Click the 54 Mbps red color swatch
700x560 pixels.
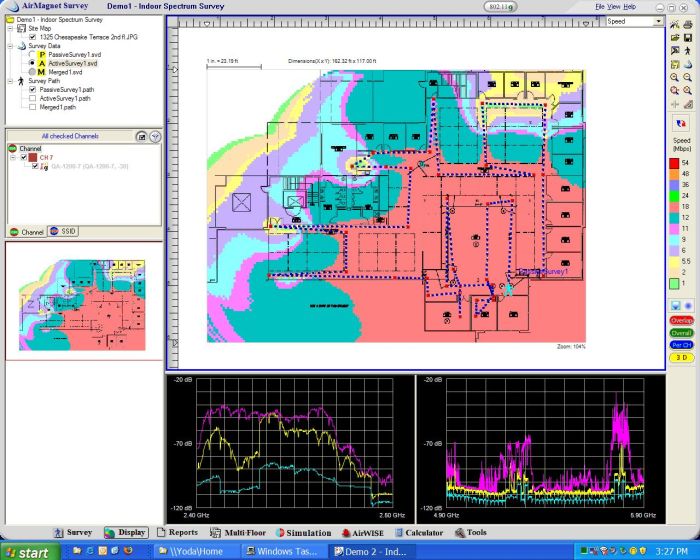click(x=674, y=163)
